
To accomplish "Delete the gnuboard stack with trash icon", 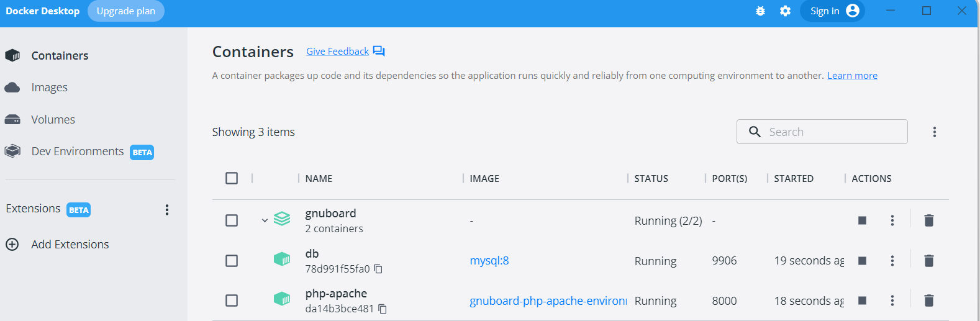I will click(929, 220).
